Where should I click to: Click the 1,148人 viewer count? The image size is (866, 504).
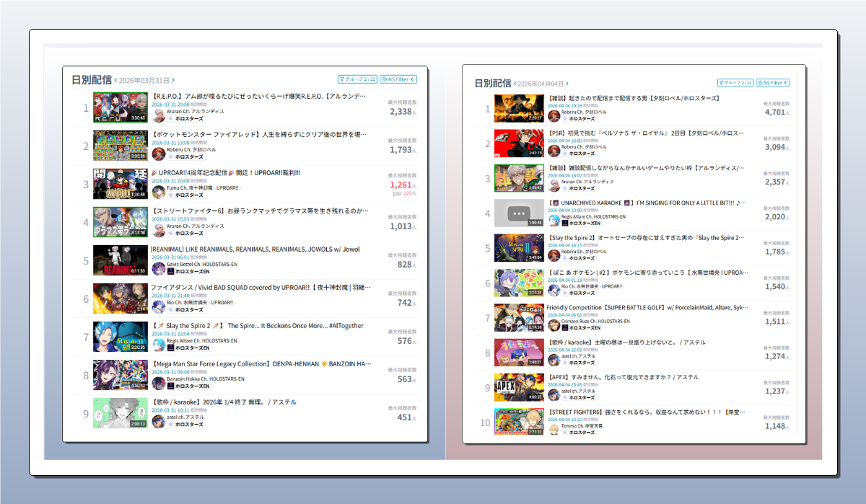[x=777, y=426]
